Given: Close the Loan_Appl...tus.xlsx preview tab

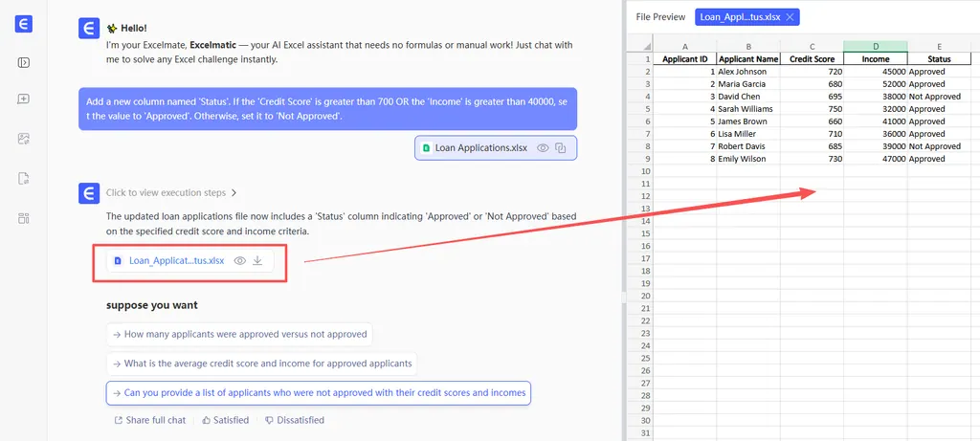Looking at the screenshot, I should (x=789, y=17).
